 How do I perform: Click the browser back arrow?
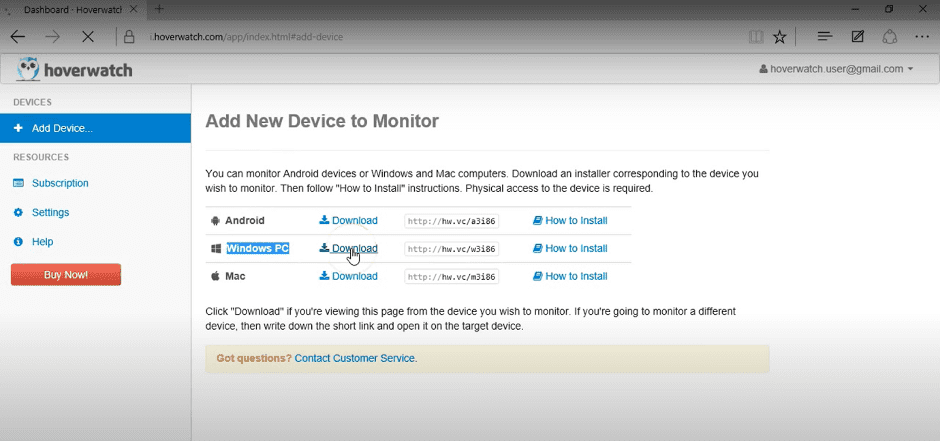tap(18, 37)
